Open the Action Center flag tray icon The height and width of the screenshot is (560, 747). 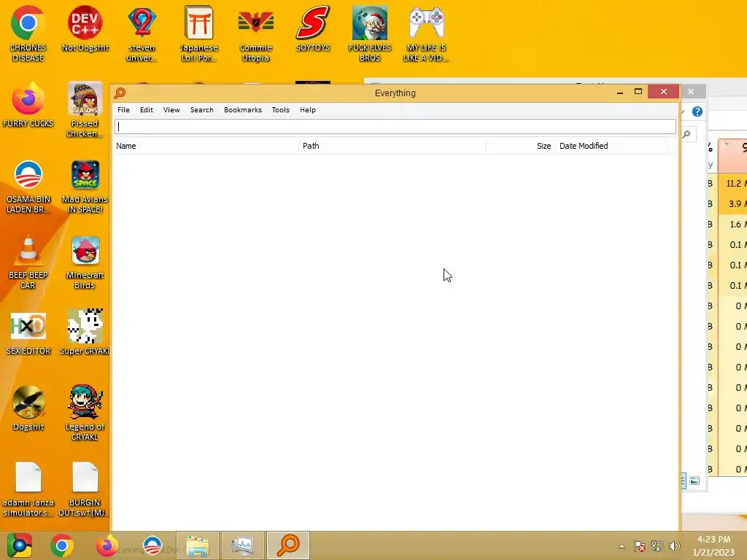click(x=639, y=546)
